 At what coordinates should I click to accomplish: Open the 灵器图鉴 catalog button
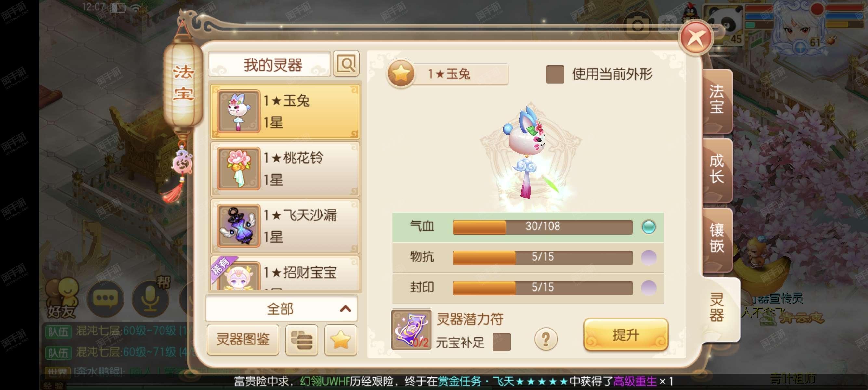(x=243, y=340)
